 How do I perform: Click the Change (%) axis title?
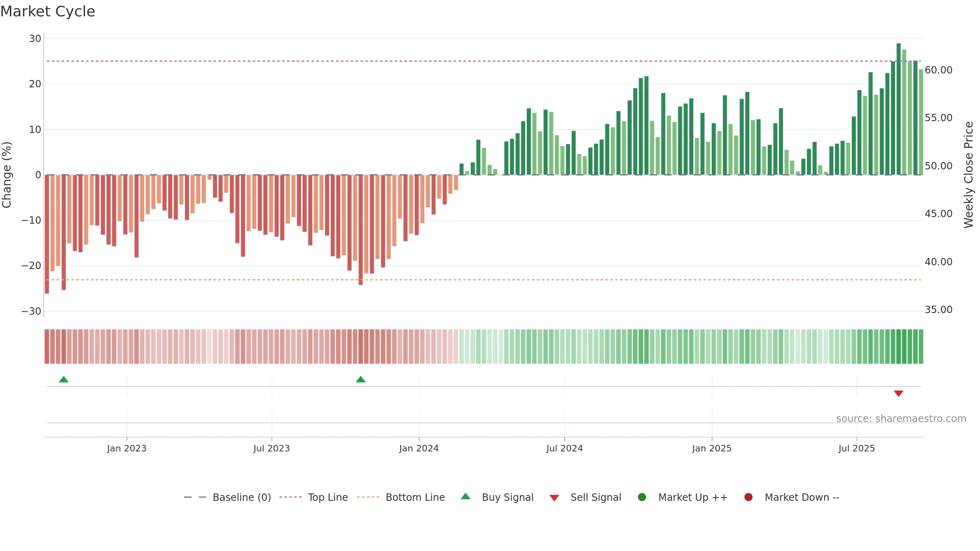point(7,175)
